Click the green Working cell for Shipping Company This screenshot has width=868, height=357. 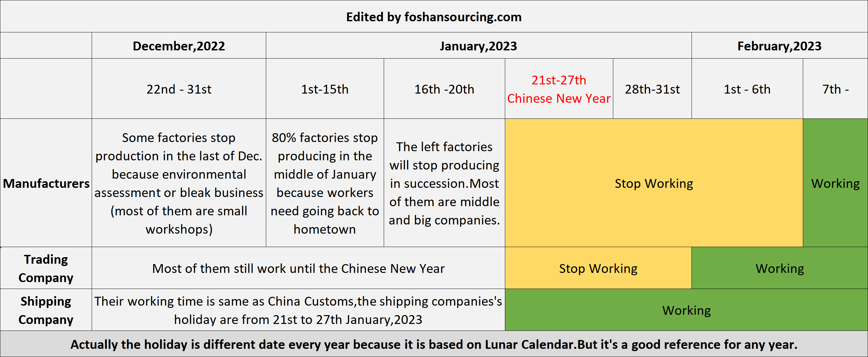click(x=686, y=310)
